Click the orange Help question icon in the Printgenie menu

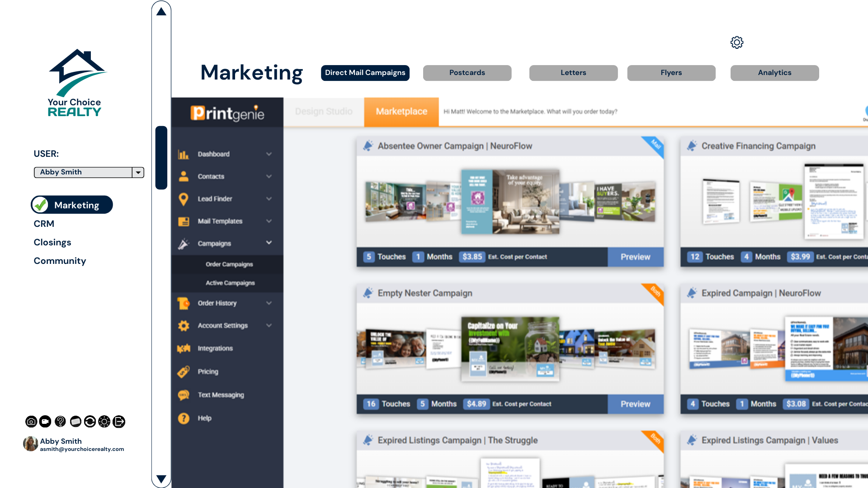tap(184, 418)
